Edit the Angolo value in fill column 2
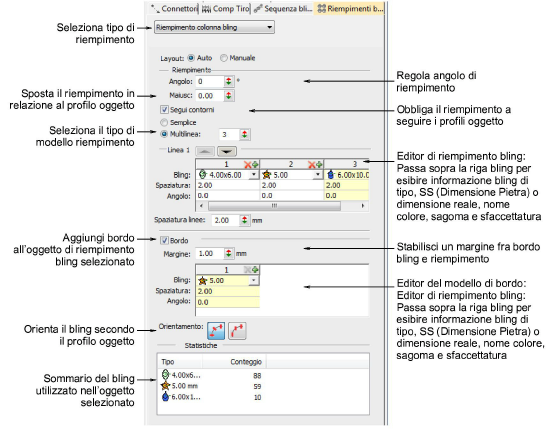 click(x=292, y=196)
